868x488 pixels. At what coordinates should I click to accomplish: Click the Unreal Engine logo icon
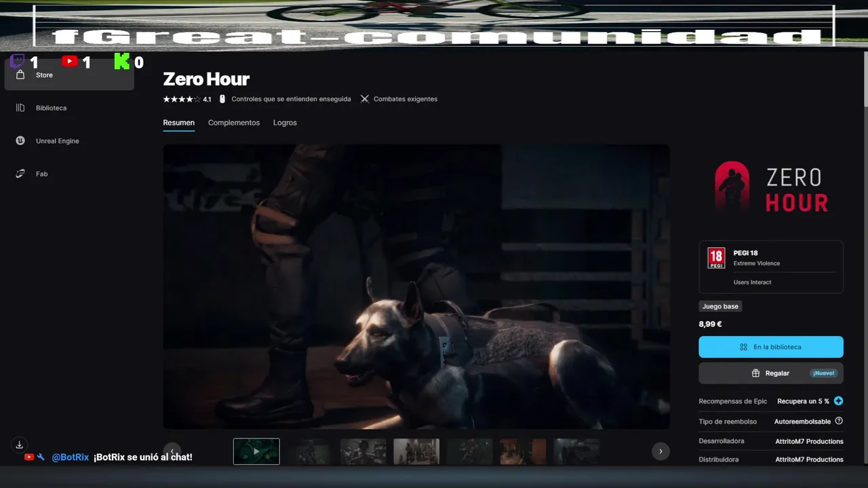point(20,141)
